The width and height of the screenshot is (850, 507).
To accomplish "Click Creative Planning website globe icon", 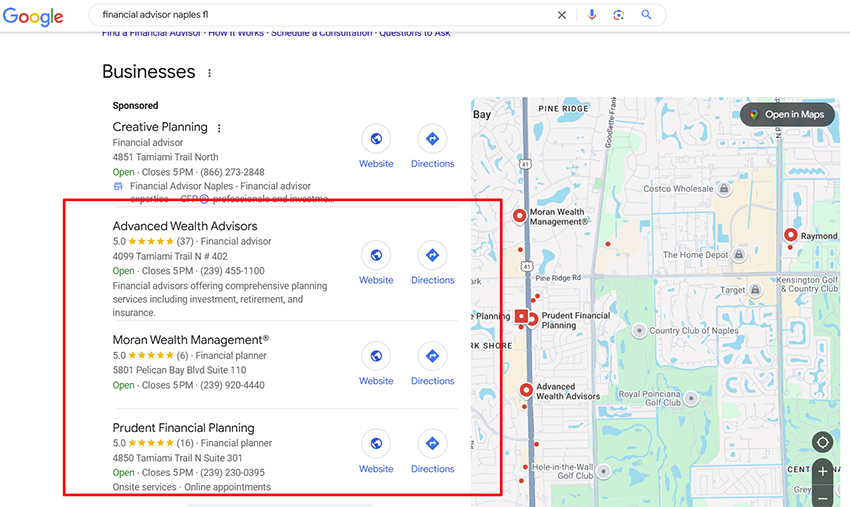I will (x=376, y=139).
